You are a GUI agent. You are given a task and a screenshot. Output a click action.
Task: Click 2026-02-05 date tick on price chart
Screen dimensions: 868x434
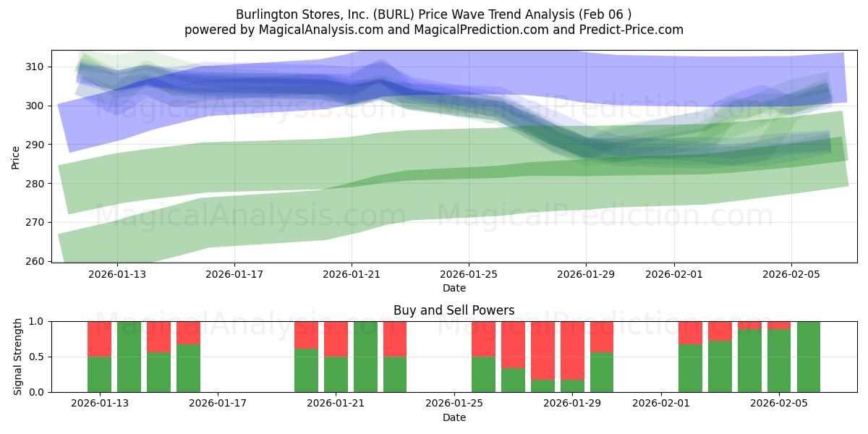[791, 274]
